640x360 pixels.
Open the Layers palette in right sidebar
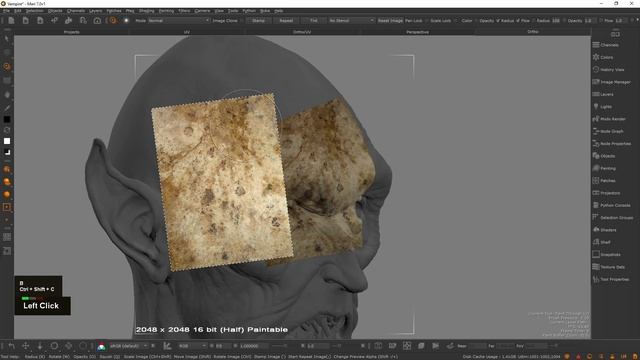coord(603,94)
